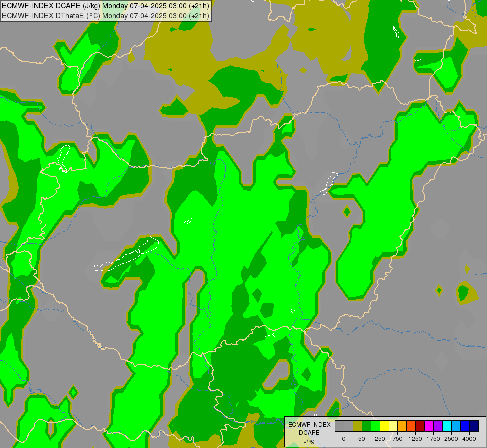The height and width of the screenshot is (448, 487).
Task: Click the legend tick label 50
Action: pyautogui.click(x=362, y=439)
